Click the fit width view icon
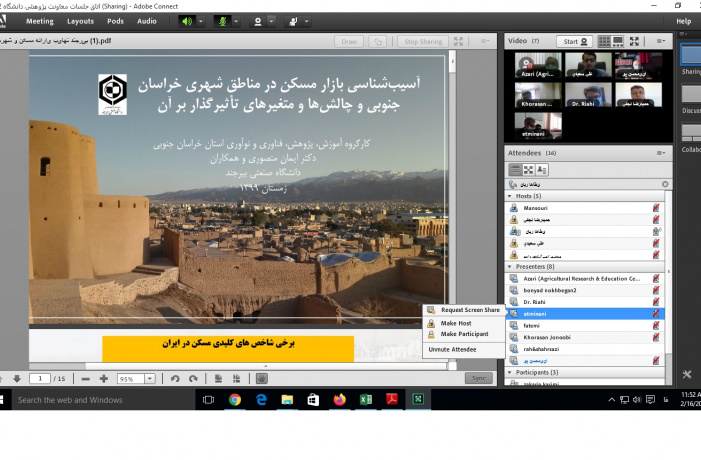The image size is (701, 460). coord(236,379)
